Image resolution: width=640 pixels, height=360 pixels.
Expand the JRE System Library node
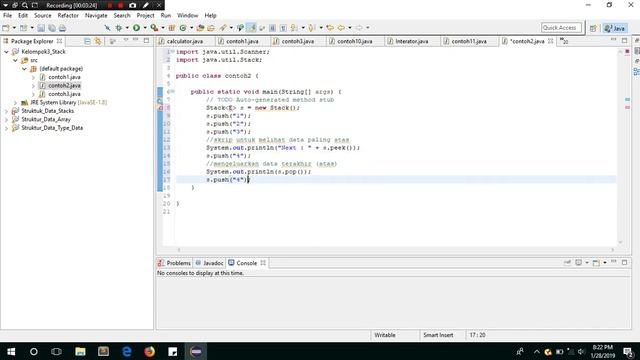pyautogui.click(x=15, y=102)
